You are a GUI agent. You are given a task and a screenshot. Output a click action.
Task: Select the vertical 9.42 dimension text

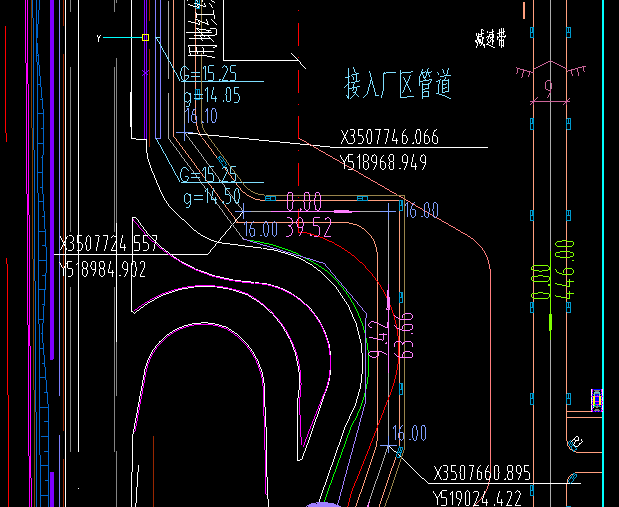point(380,339)
